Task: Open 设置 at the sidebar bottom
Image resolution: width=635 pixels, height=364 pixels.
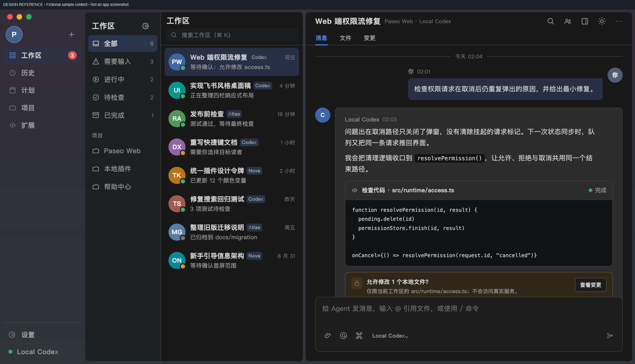Action: [x=43, y=334]
